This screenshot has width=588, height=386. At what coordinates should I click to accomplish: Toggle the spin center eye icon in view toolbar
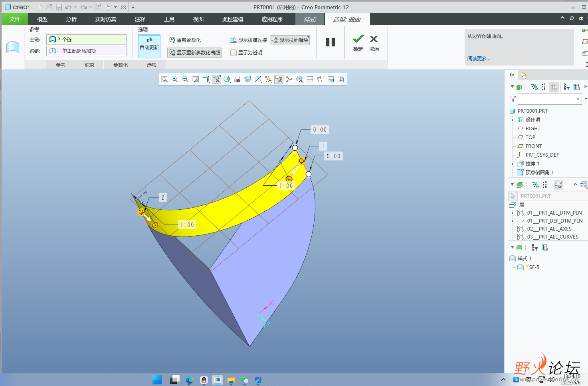pos(299,79)
